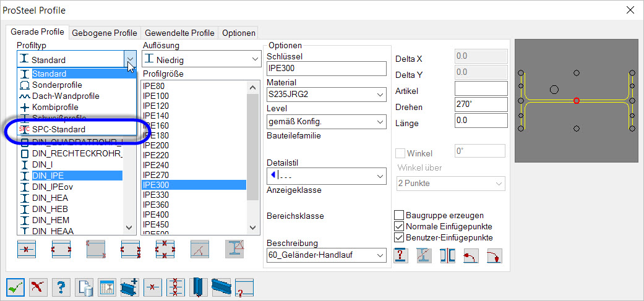Select the Gerade Profile tab
The width and height of the screenshot is (644, 301).
(37, 32)
